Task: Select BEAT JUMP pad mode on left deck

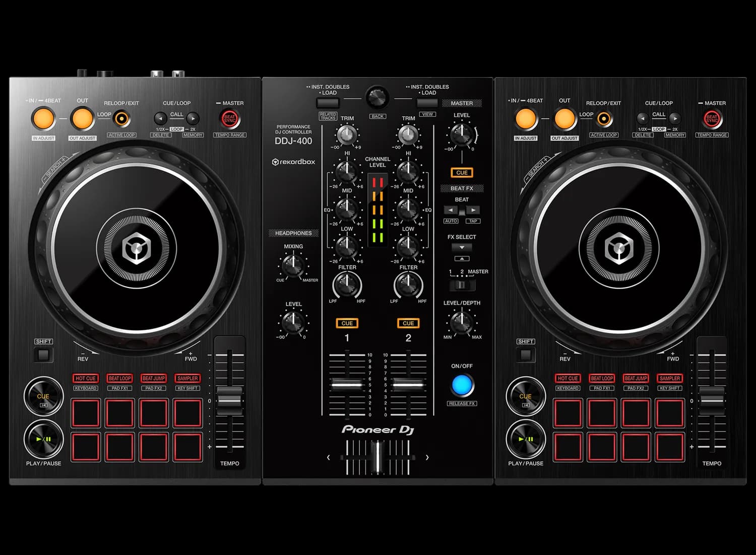Action: [154, 378]
